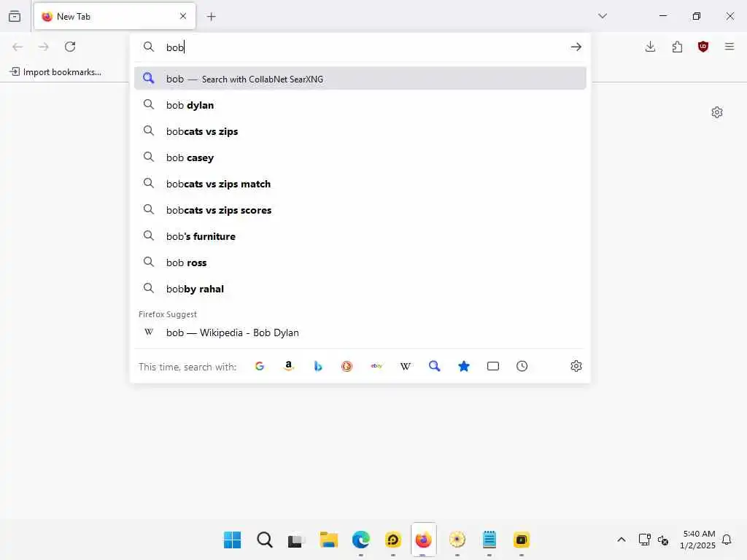Close the New Tab tab

point(183,16)
